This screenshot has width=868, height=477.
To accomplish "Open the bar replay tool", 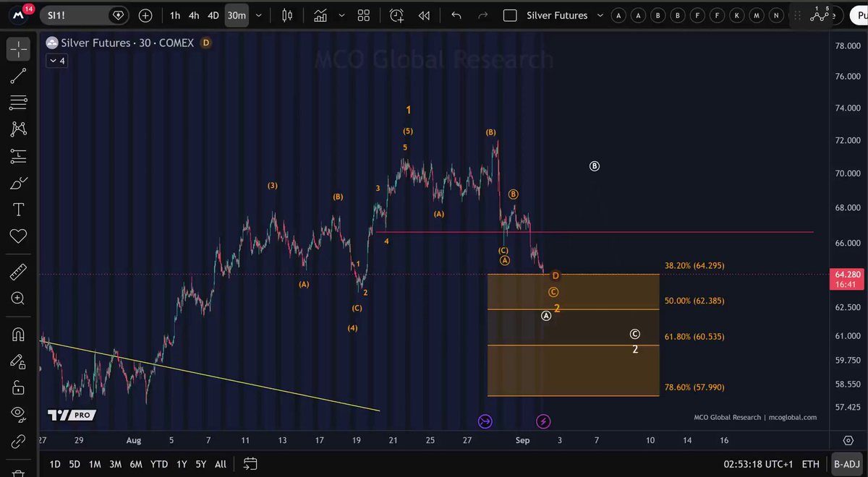I will [x=425, y=15].
